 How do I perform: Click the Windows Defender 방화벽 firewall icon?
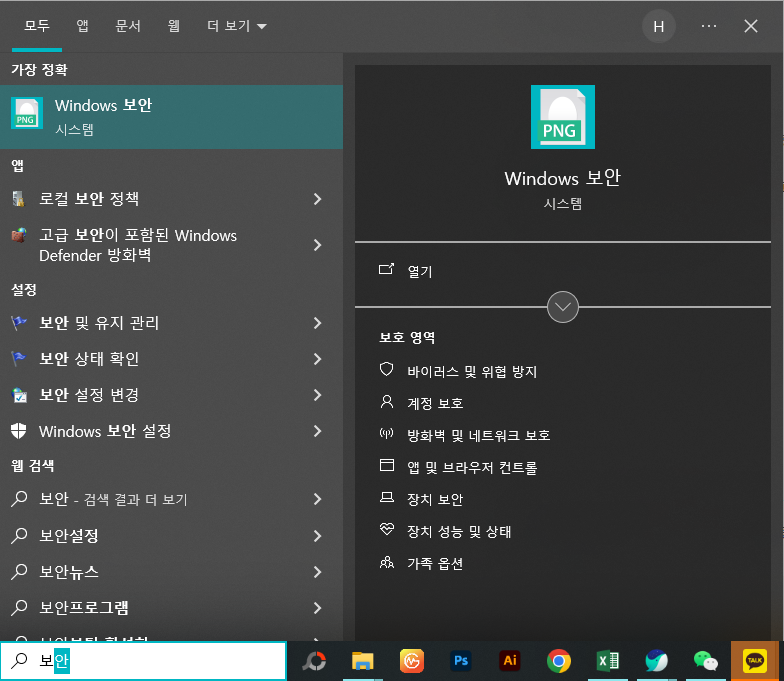click(18, 235)
